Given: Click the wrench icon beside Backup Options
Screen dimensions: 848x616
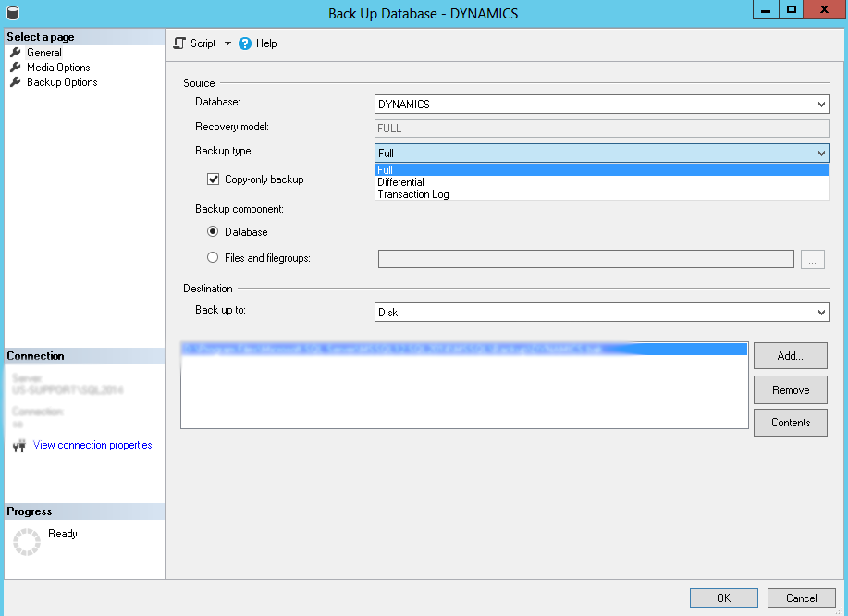Looking at the screenshot, I should coord(16,82).
